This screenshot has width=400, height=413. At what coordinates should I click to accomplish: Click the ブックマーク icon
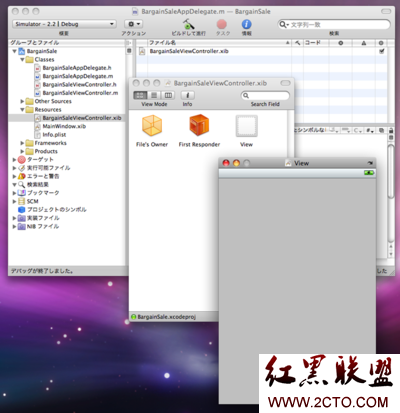point(22,193)
